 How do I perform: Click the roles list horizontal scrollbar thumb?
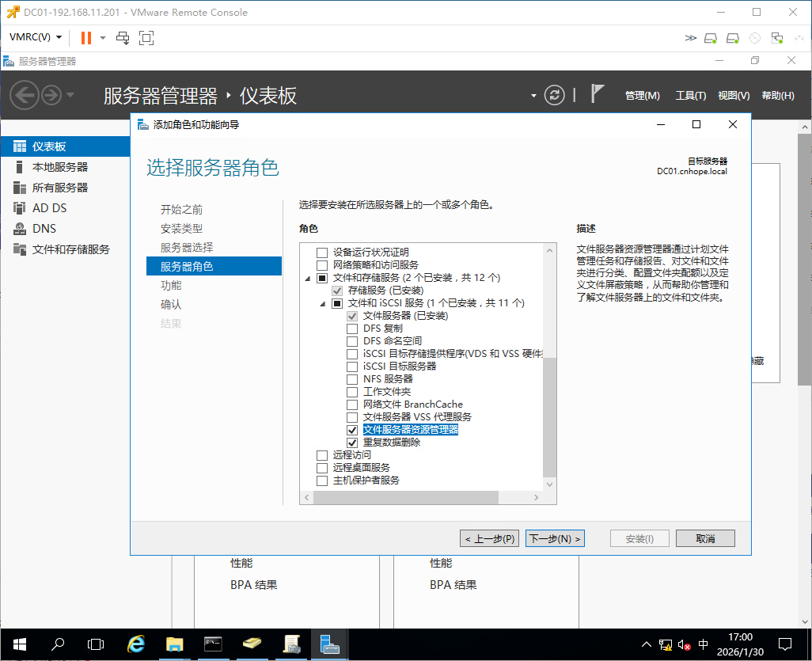405,497
